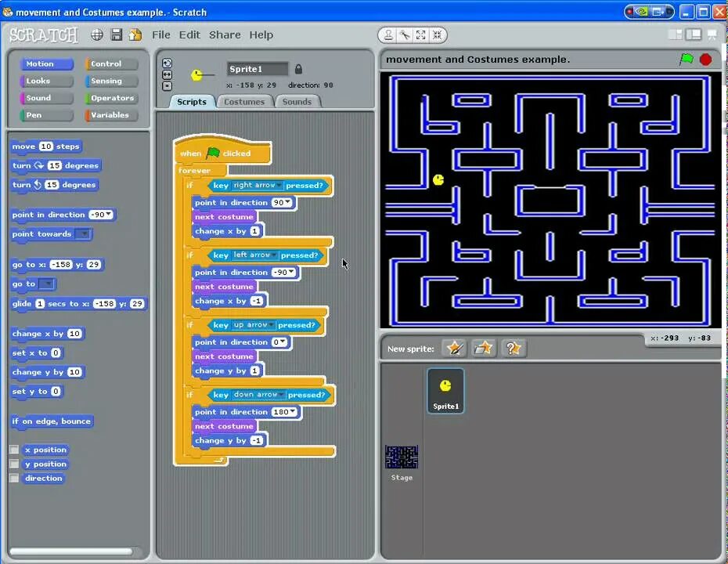Switch to the Scripts tab
The width and height of the screenshot is (728, 564).
[x=191, y=102]
